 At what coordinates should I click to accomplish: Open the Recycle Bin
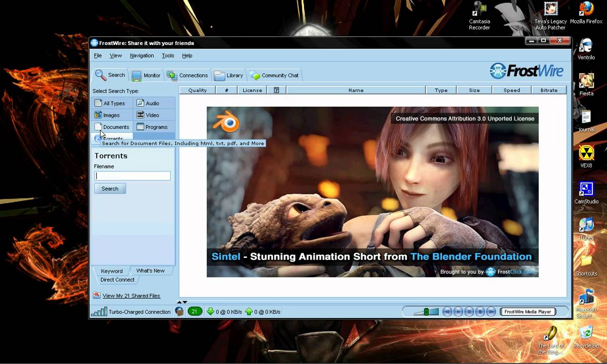586,337
